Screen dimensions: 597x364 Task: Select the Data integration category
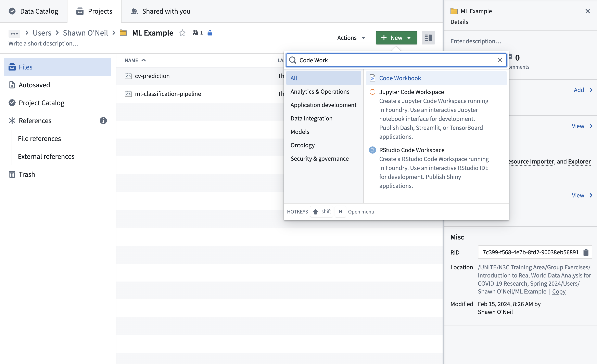[x=311, y=118]
